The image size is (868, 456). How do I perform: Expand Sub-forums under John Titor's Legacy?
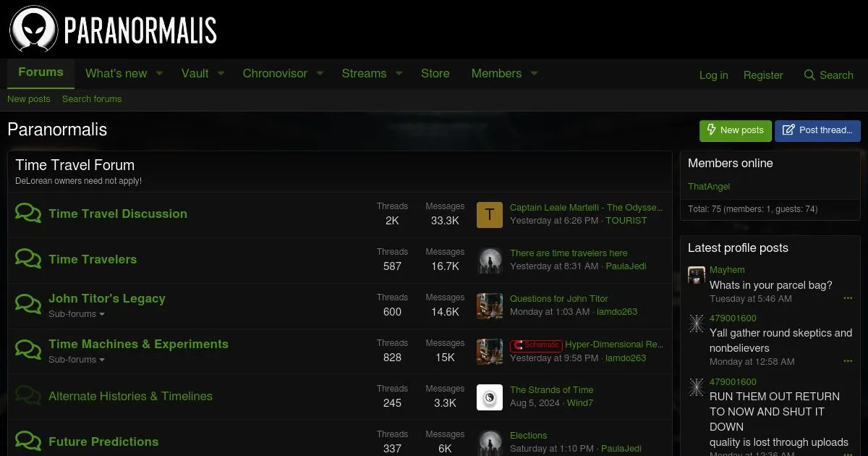77,314
